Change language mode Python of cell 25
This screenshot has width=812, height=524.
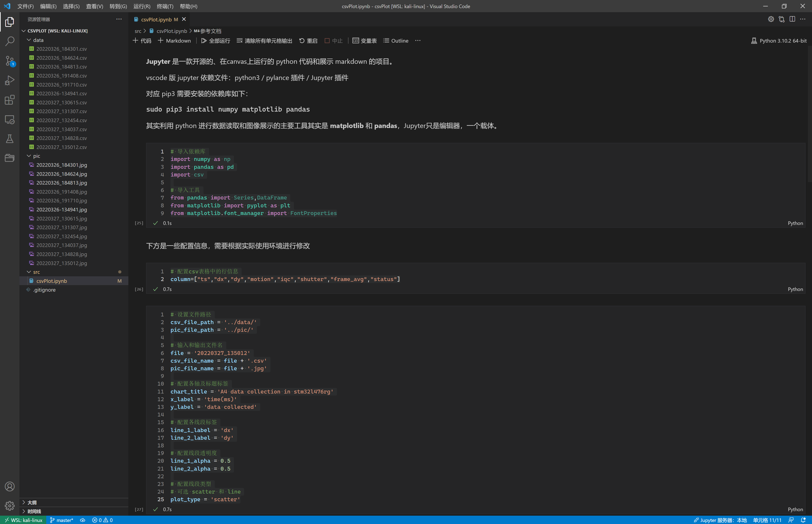point(795,223)
